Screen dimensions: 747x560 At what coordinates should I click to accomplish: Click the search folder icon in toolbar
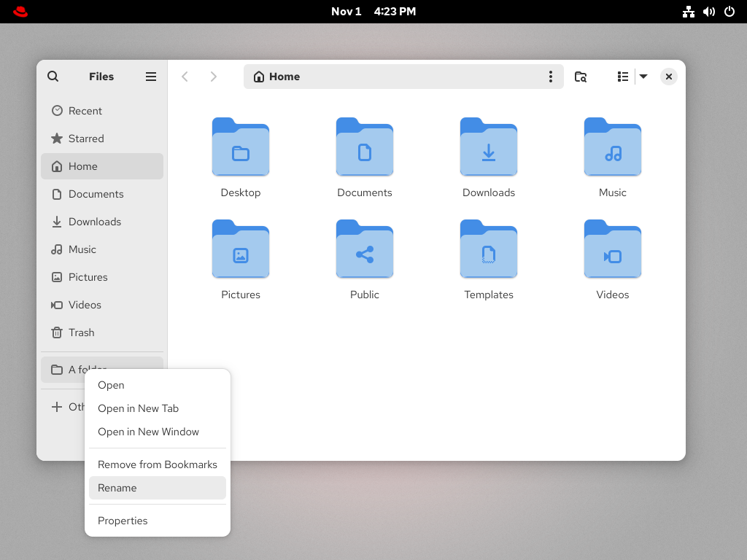coord(581,77)
